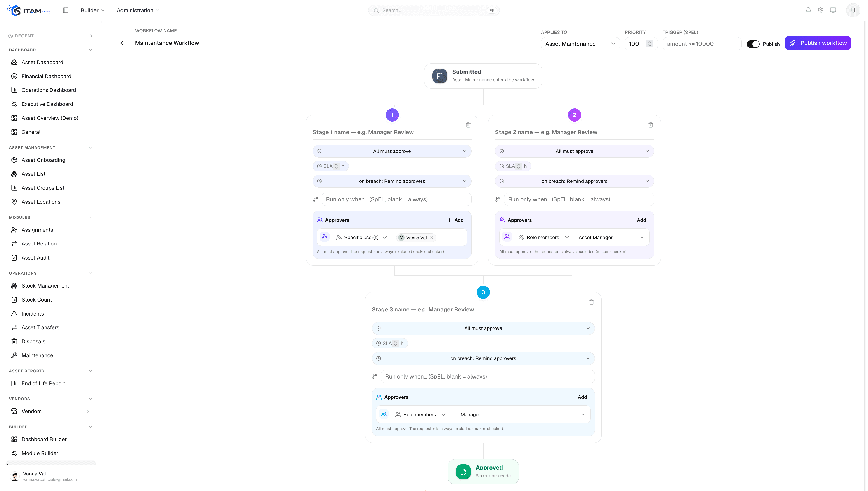Delete Stage 3 with trash icon
This screenshot has height=491, width=868.
pos(591,302)
